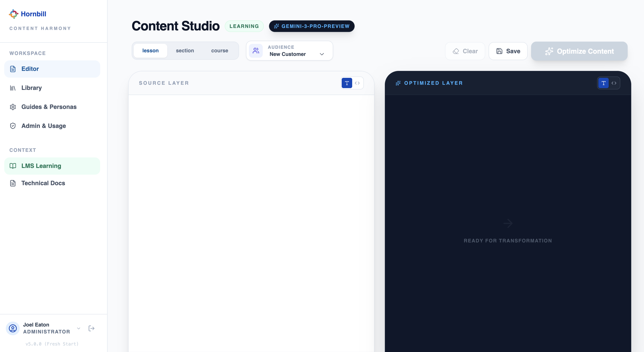Image resolution: width=644 pixels, height=352 pixels.
Task: Expand the user profile chevron
Action: click(x=78, y=328)
